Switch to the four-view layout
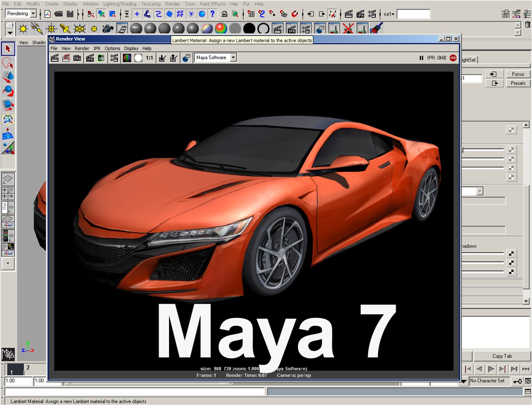Image resolution: width=532 pixels, height=405 pixels. click(x=8, y=193)
